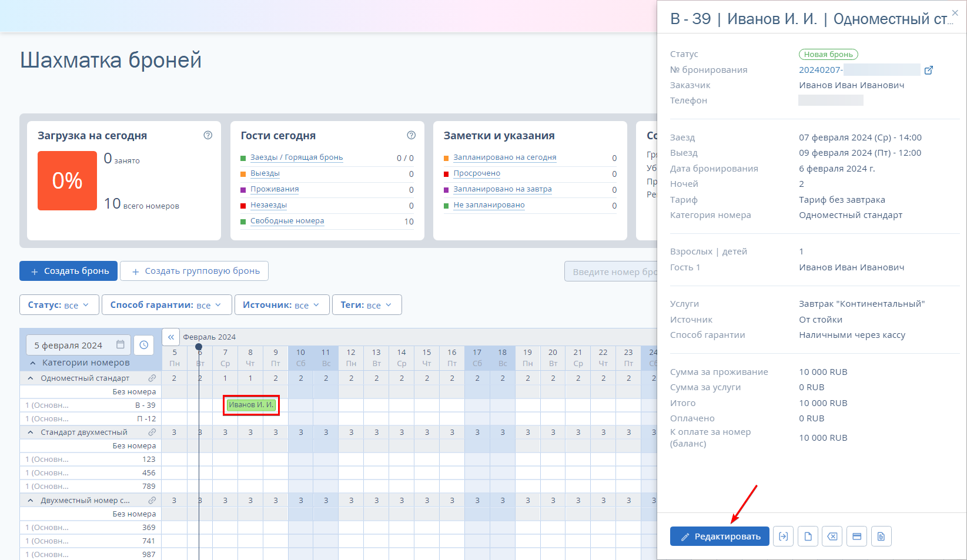The image size is (967, 560).
Task: Click help icon on Гости сегодня card
Action: pyautogui.click(x=411, y=135)
